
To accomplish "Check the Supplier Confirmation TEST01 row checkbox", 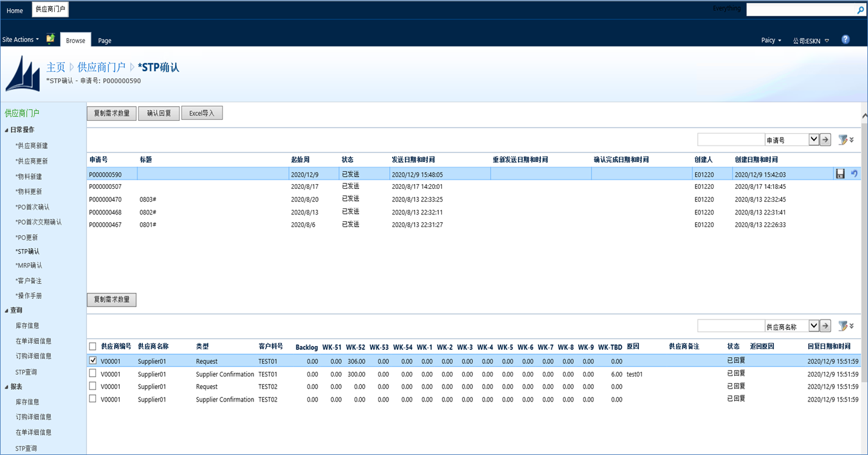I will (x=92, y=373).
